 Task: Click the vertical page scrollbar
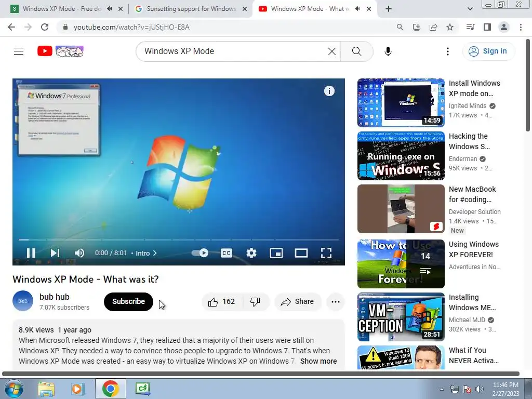(x=528, y=85)
